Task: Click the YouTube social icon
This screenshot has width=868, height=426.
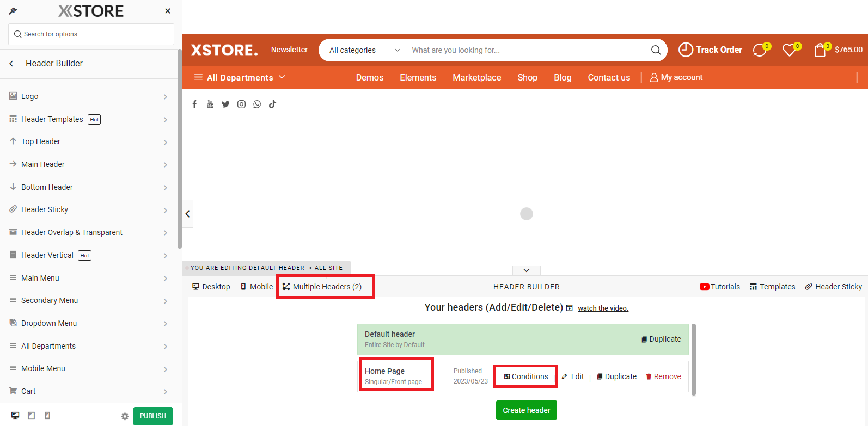Action: [210, 104]
